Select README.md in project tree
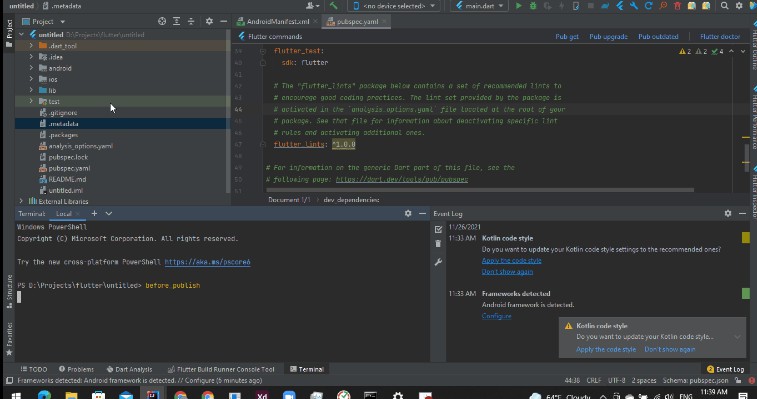 (67, 179)
